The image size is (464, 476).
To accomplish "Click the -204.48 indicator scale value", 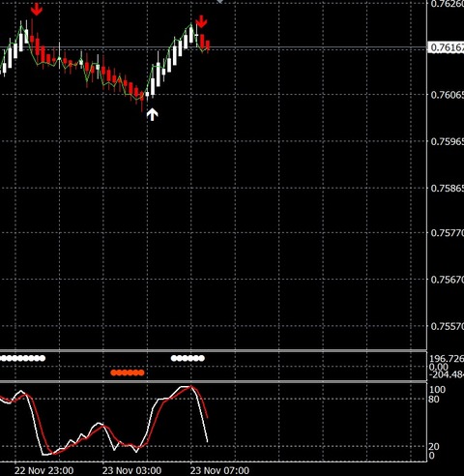I will (x=447, y=374).
